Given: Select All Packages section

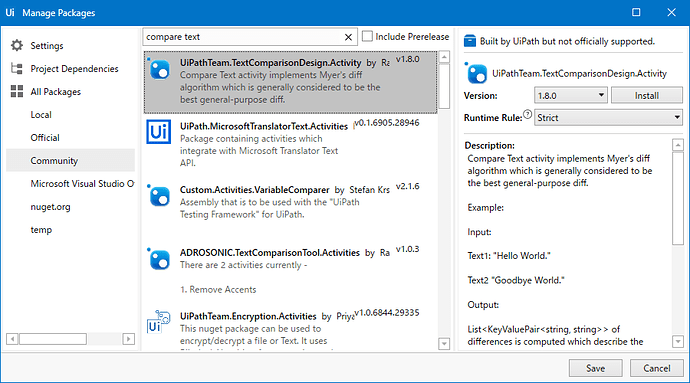Looking at the screenshot, I should tap(55, 92).
